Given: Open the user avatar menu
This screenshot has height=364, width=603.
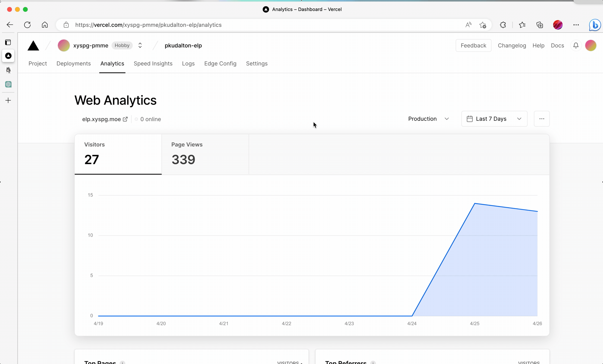Looking at the screenshot, I should (590, 45).
